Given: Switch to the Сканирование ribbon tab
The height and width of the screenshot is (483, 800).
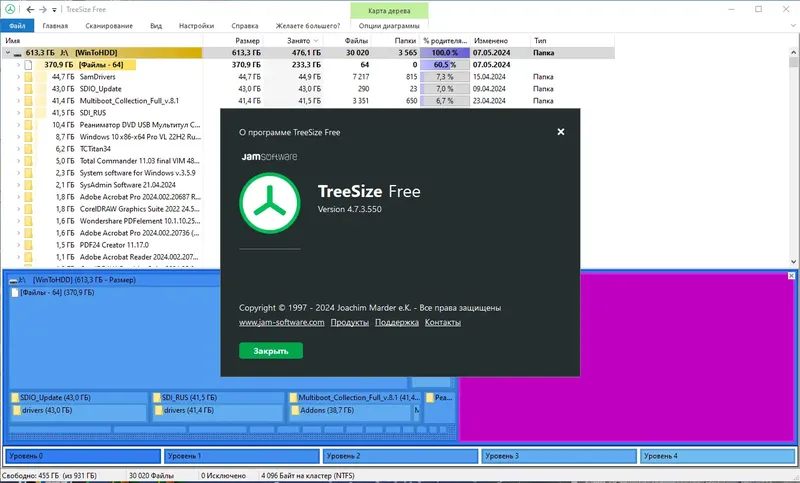Looking at the screenshot, I should 109,26.
